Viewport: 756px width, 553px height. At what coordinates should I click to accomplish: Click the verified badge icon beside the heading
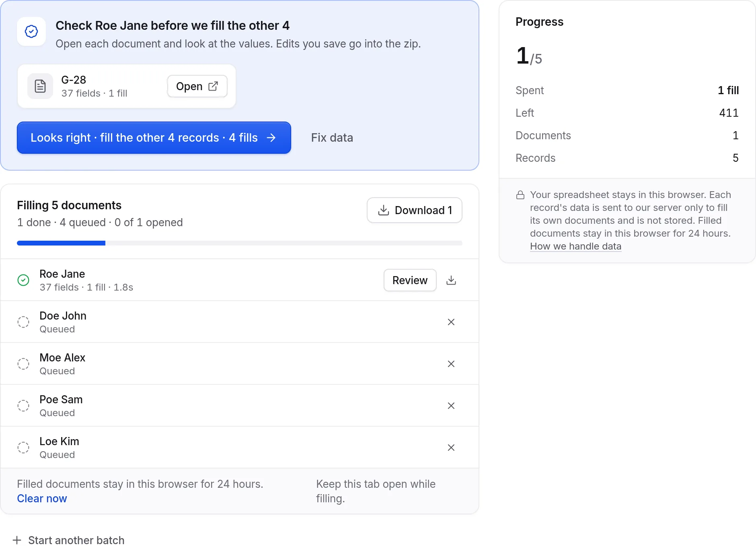click(31, 31)
